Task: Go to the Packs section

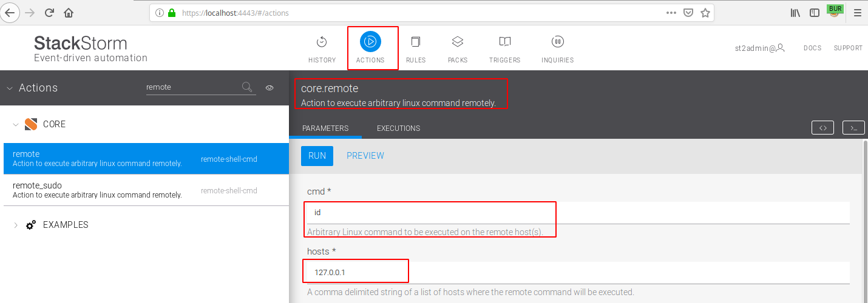Action: pyautogui.click(x=458, y=48)
